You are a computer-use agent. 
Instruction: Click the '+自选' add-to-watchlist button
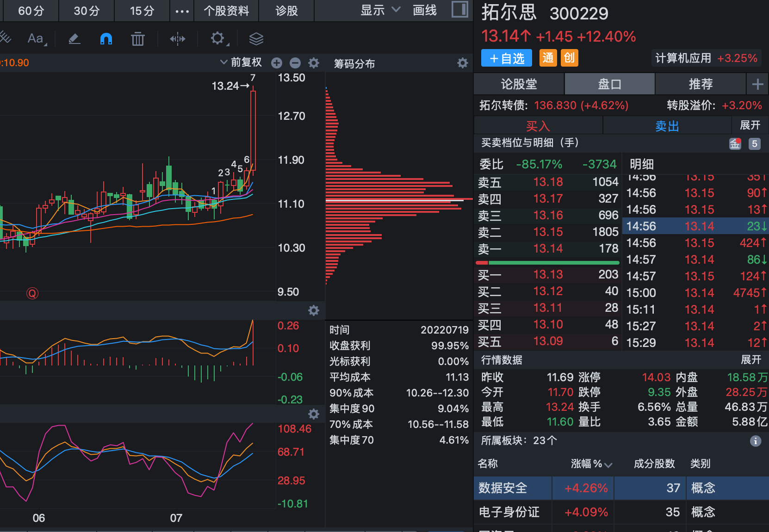(x=506, y=58)
